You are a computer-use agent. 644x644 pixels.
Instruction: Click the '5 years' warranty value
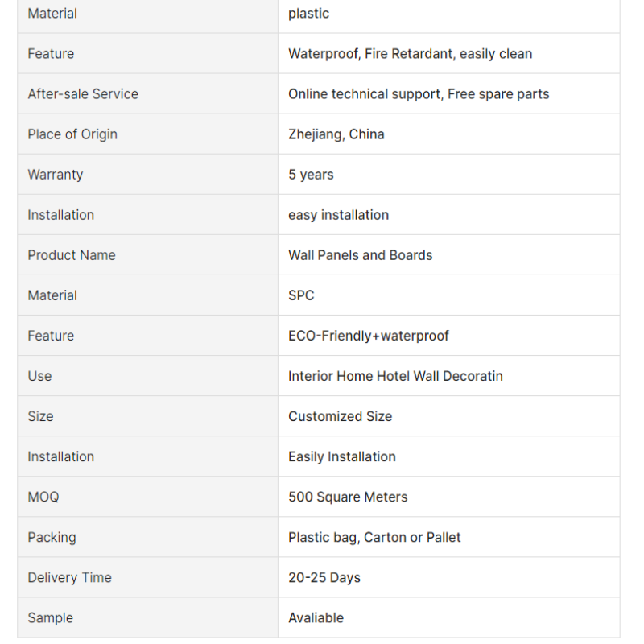pos(311,175)
